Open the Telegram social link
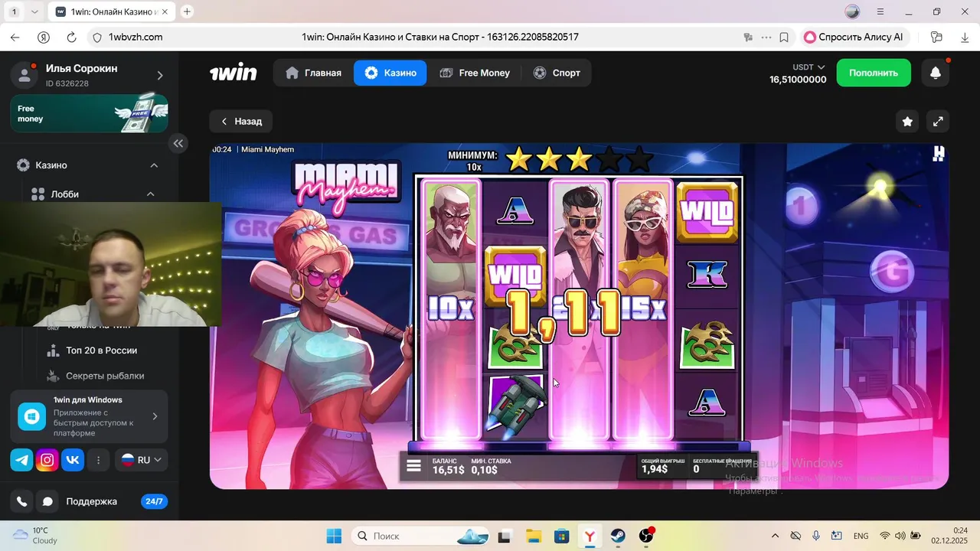This screenshot has height=551, width=980. (x=21, y=460)
